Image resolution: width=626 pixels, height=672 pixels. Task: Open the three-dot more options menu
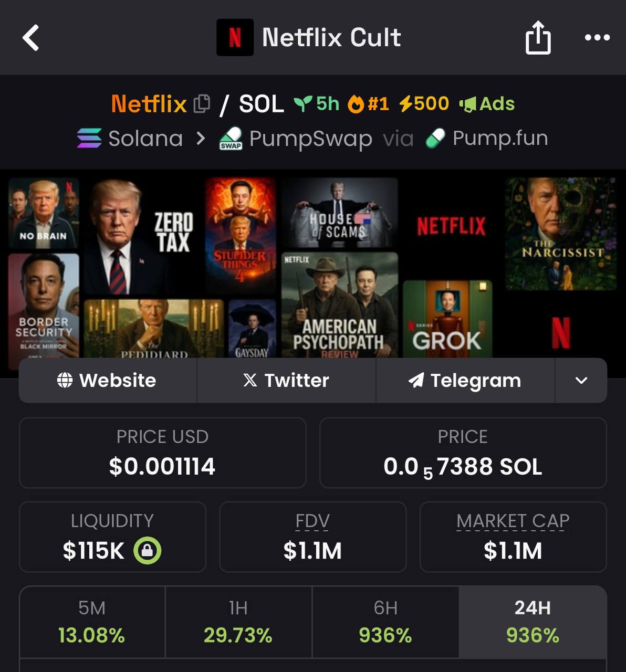(x=597, y=37)
